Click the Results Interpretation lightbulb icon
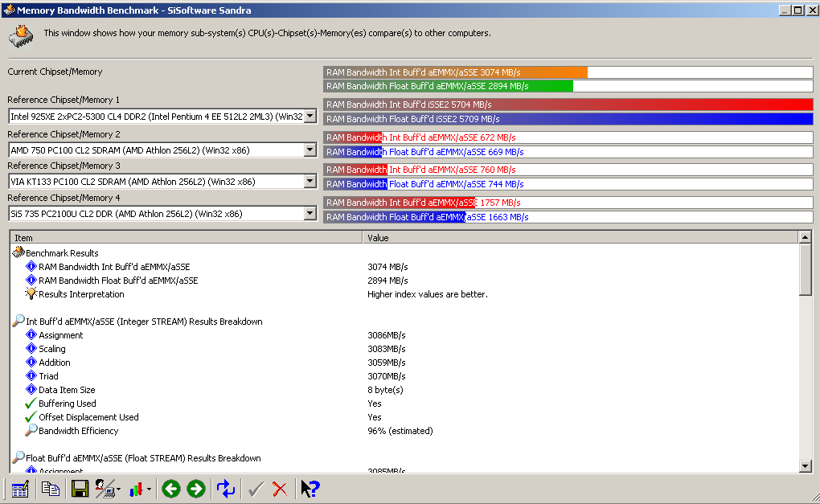Screen dimensions: 820x504 point(31,293)
